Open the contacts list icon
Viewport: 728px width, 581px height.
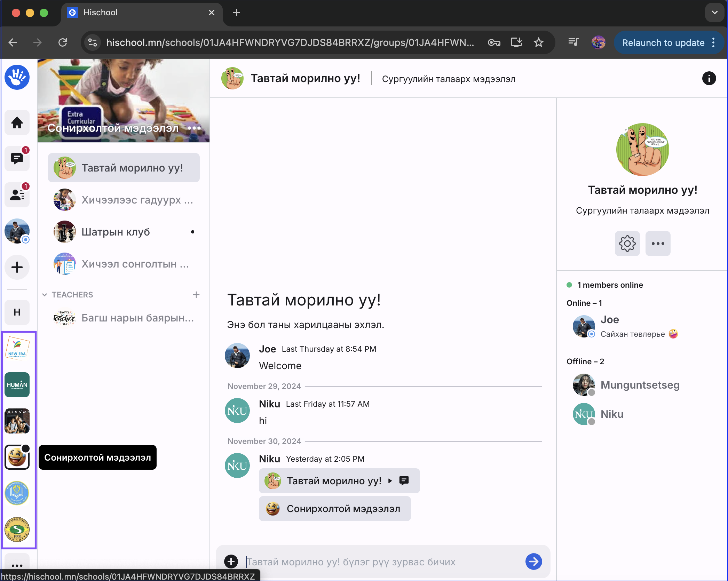17,195
